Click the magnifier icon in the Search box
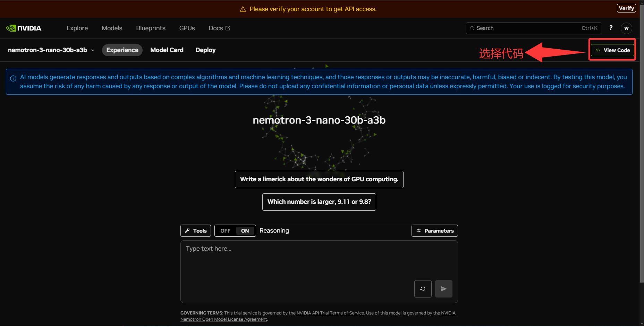 point(472,28)
